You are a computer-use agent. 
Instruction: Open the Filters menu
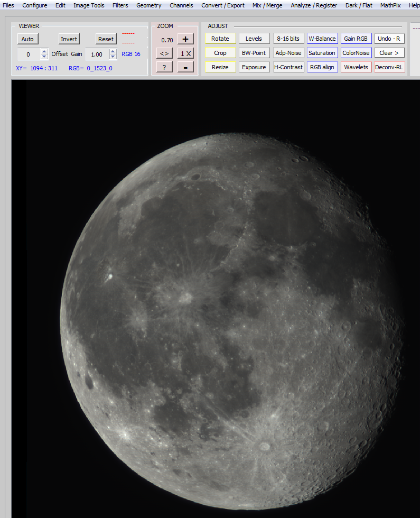click(x=120, y=5)
